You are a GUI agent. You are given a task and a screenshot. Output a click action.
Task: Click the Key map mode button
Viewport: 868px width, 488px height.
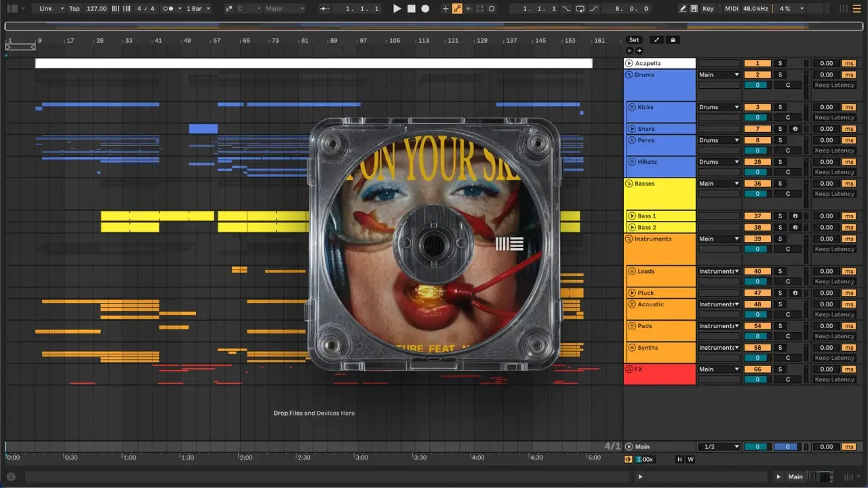708,9
